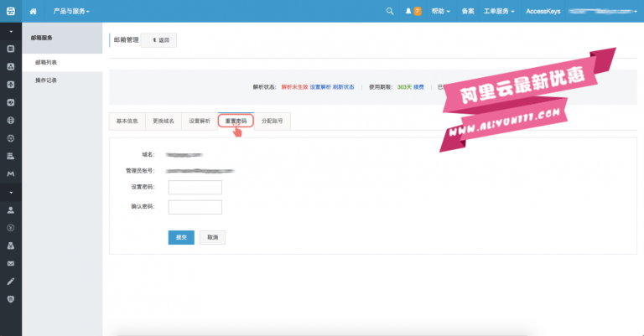Click the Aliyun console logo icon
The image size is (644, 336).
(11, 11)
